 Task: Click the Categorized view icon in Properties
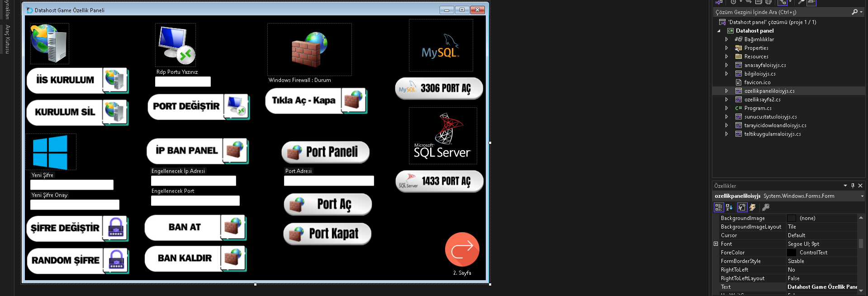pyautogui.click(x=718, y=207)
